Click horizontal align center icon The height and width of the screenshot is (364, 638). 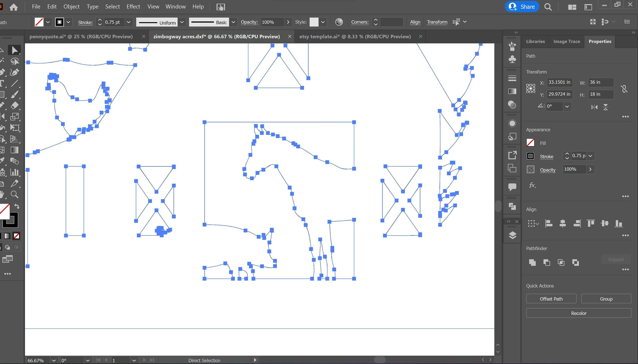click(x=562, y=223)
